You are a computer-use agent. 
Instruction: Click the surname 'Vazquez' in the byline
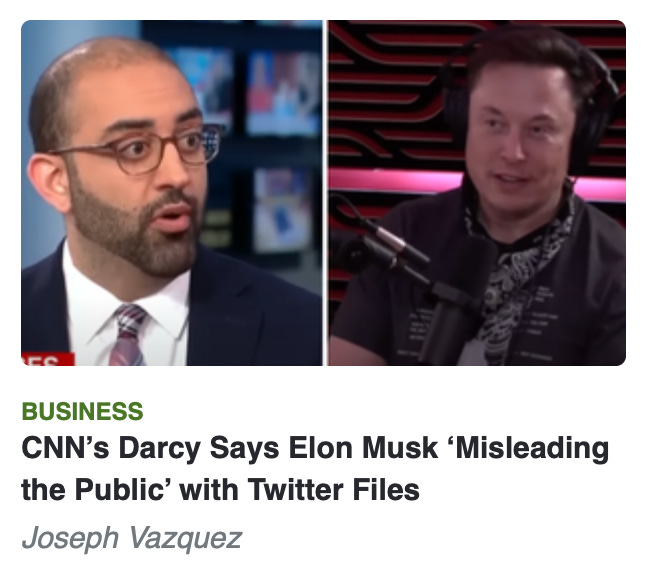click(185, 539)
